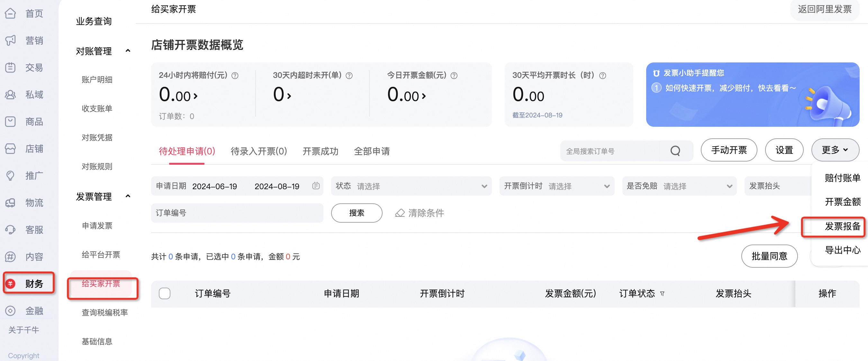Open the 金融 circle icon
This screenshot has width=868, height=361.
coord(10,310)
